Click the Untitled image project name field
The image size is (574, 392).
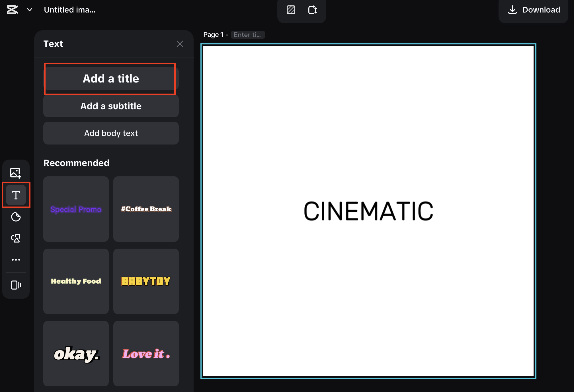pos(70,10)
